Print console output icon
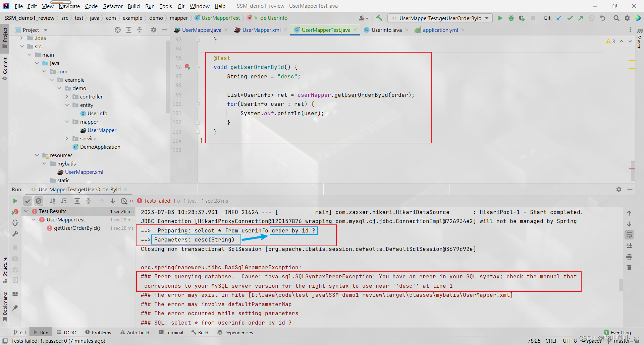This screenshot has width=644, height=345. (x=629, y=257)
